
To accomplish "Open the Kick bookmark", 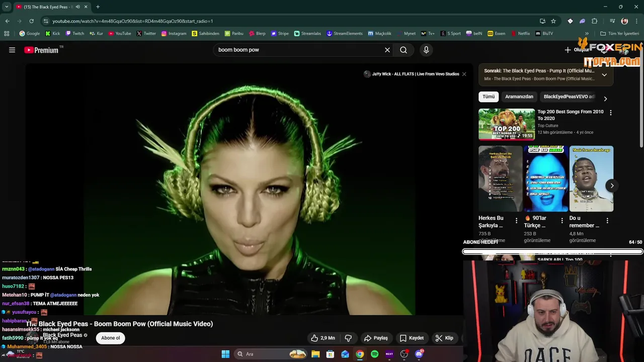I will (52, 34).
